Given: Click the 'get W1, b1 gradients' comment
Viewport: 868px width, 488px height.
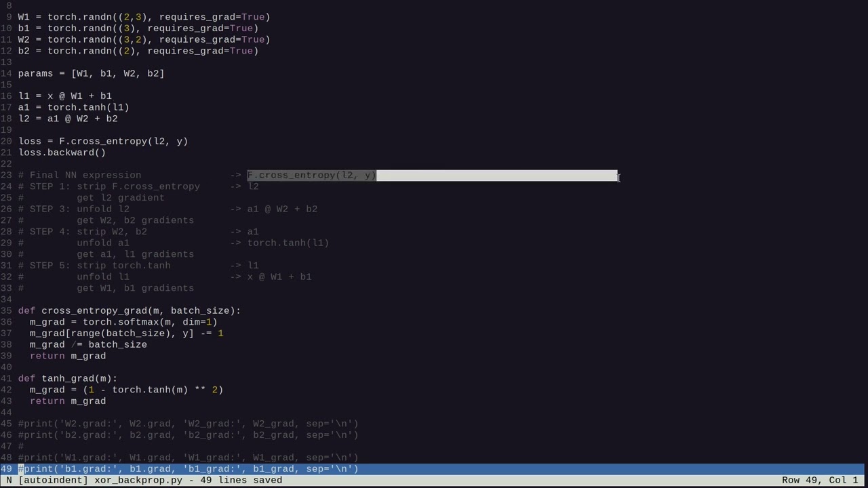Looking at the screenshot, I should click(x=136, y=288).
